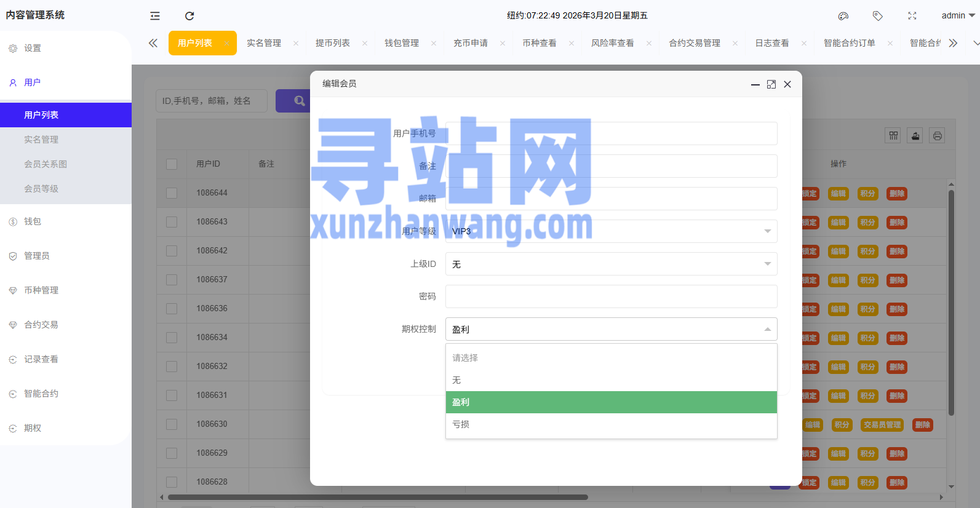This screenshot has height=508, width=980.
Task: Tick the checkbox for user 1086636
Action: [x=172, y=309]
